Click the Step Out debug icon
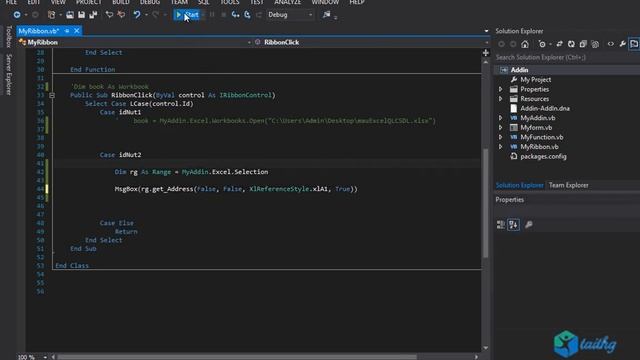The image size is (640, 360). click(x=259, y=15)
